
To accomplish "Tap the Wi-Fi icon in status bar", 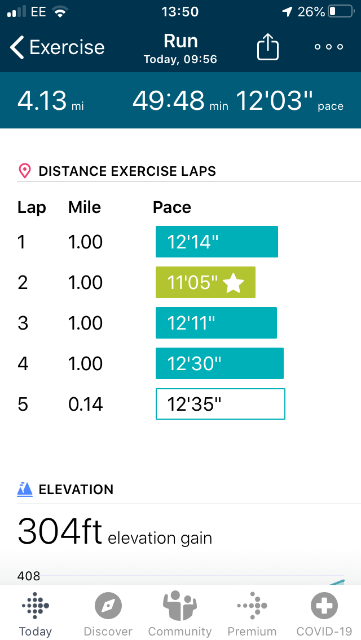I will coord(60,12).
